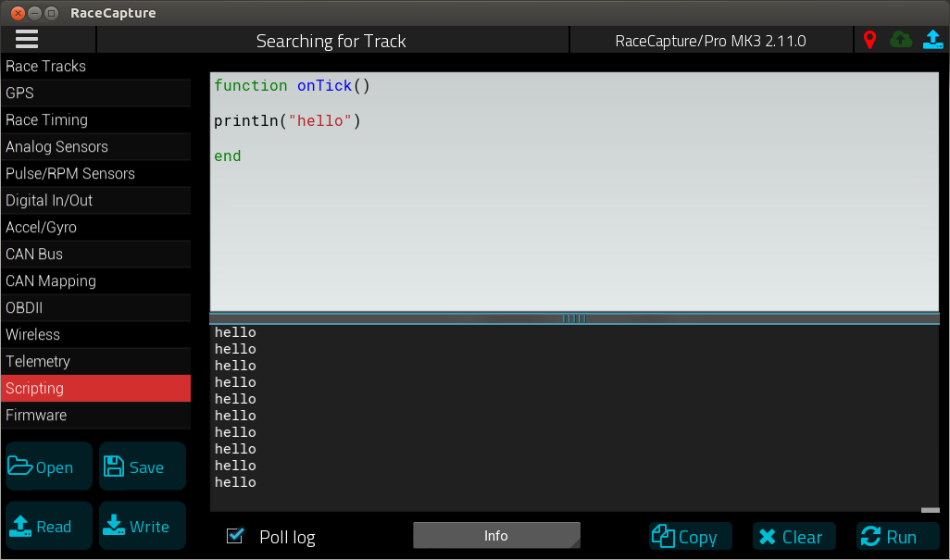Screen dimensions: 950x560
Task: Run the Lua script
Action: pos(898,536)
